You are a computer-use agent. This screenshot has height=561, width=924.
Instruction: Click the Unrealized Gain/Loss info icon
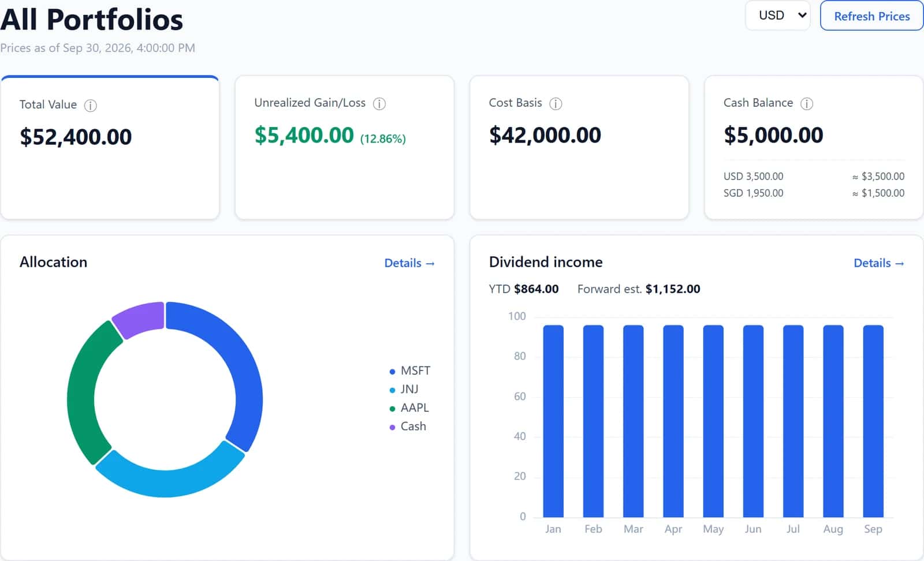(379, 104)
